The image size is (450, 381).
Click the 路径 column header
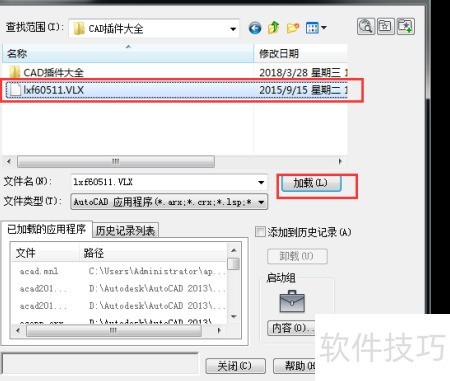[153, 253]
